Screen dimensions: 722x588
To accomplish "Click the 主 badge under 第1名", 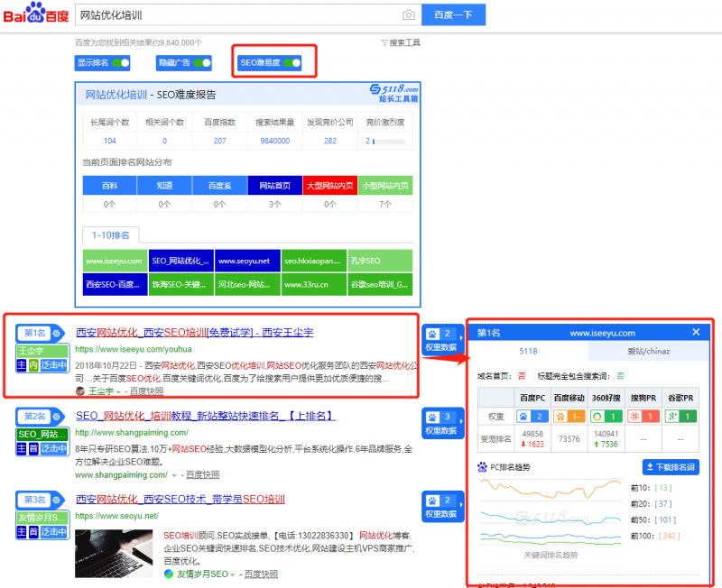I will click(22, 365).
